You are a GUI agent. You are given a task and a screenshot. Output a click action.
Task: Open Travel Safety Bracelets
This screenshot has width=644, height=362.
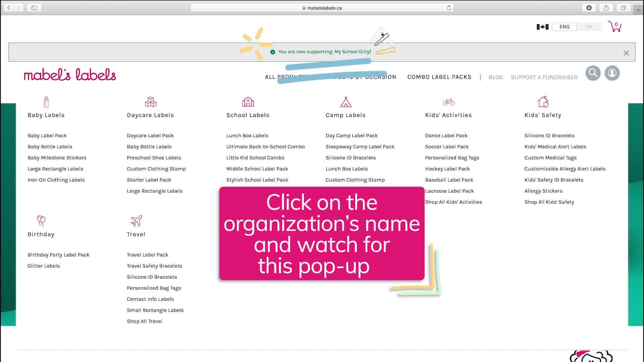pos(154,266)
